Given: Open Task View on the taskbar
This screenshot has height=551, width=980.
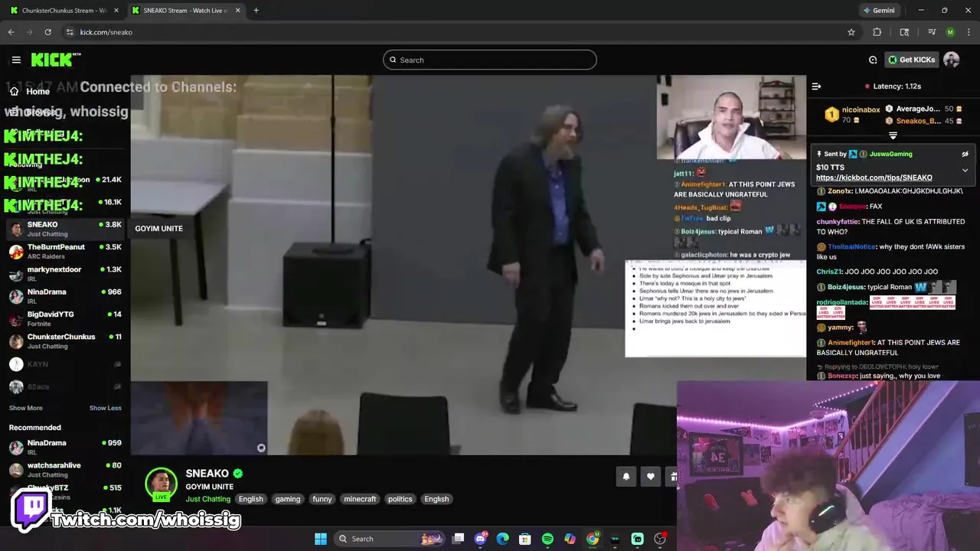Looking at the screenshot, I should [x=458, y=539].
